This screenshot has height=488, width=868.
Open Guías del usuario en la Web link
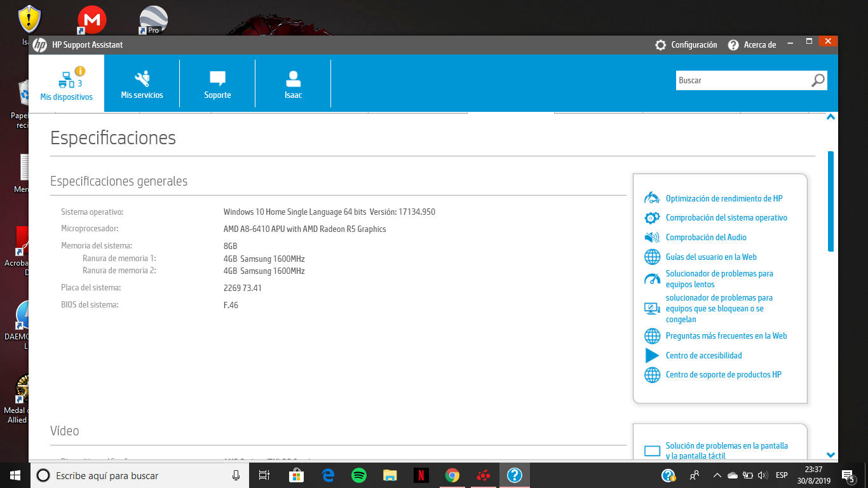coord(710,257)
